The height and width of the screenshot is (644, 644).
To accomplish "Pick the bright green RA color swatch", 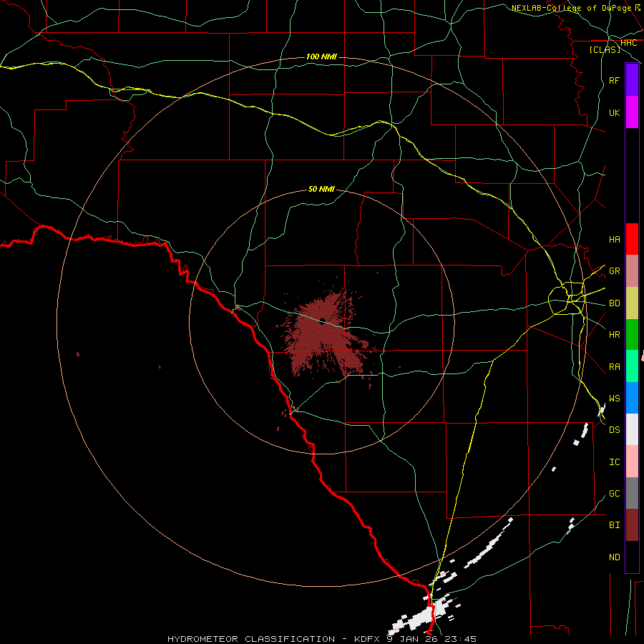I will 632,366.
